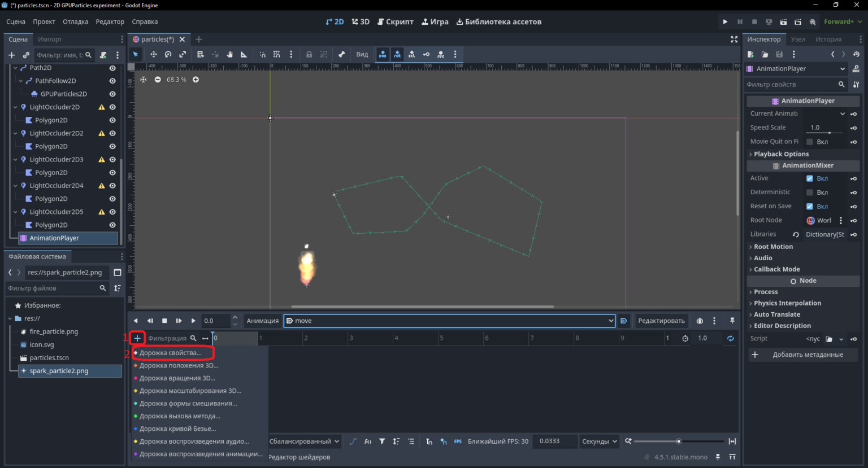
Task: Select the Rotate mode tool
Action: click(168, 54)
